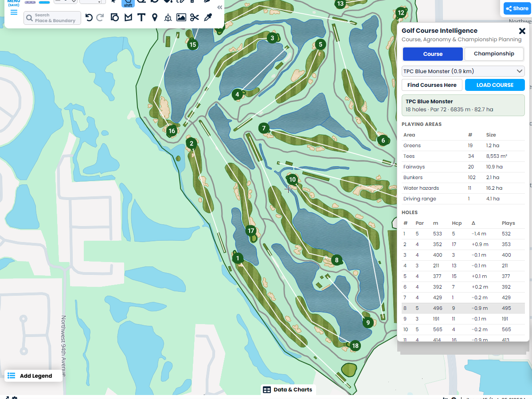Image resolution: width=532 pixels, height=399 pixels.
Task: Select highlighted hole 8 row in table
Action: [463, 308]
